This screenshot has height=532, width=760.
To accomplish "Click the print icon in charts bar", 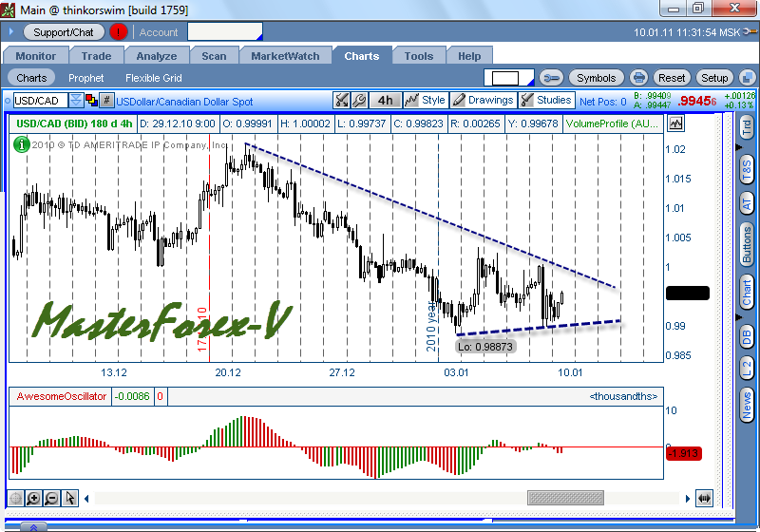I will pos(638,78).
